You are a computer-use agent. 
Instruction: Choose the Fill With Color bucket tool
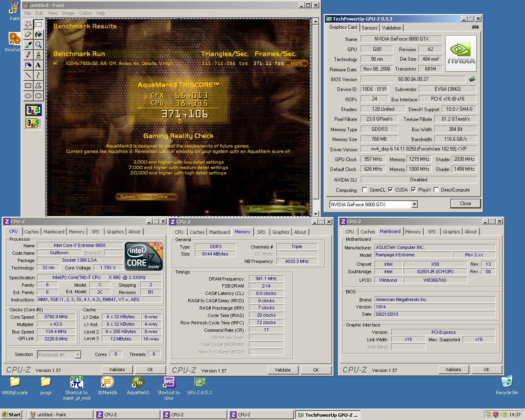tap(39, 34)
